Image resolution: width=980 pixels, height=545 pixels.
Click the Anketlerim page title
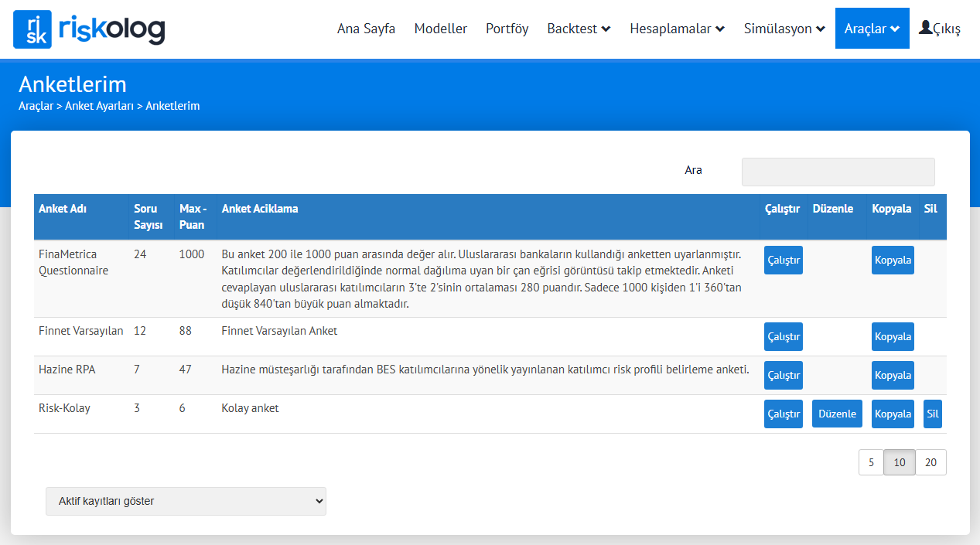click(x=73, y=84)
